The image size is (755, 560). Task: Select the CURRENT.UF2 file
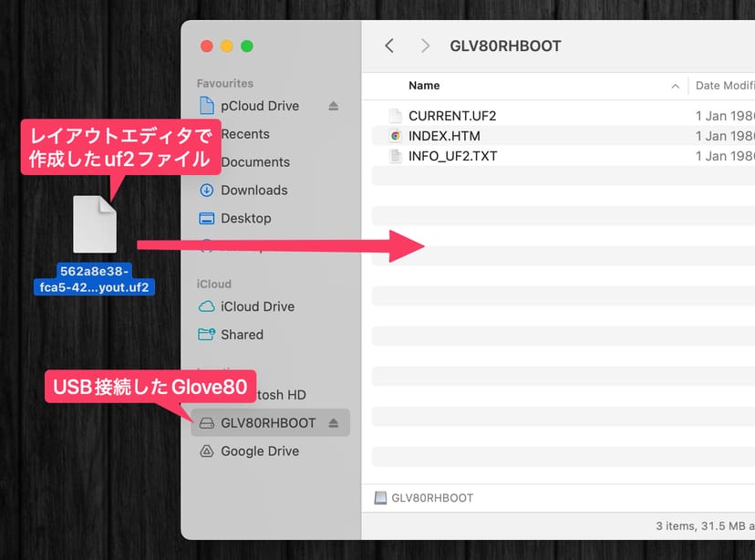tap(452, 116)
